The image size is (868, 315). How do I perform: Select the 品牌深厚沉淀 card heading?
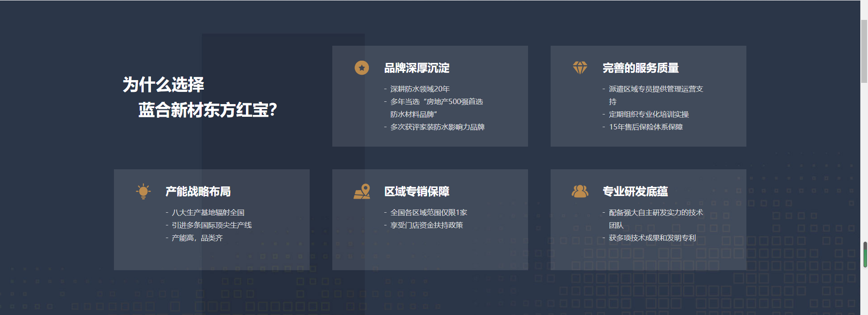(417, 68)
